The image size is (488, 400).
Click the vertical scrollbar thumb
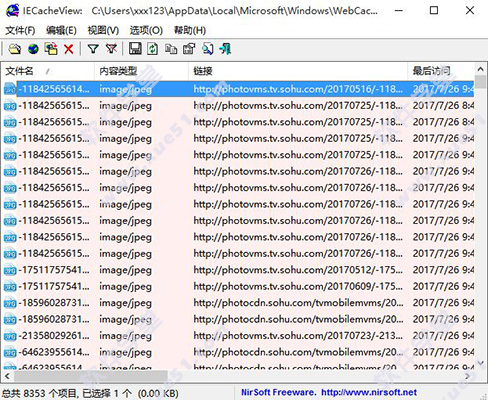480,82
